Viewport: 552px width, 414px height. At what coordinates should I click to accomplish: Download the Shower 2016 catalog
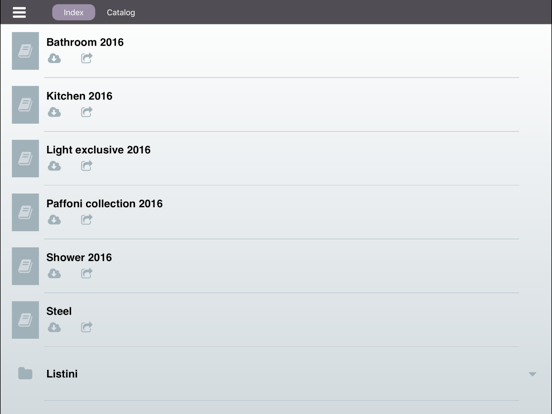[54, 274]
